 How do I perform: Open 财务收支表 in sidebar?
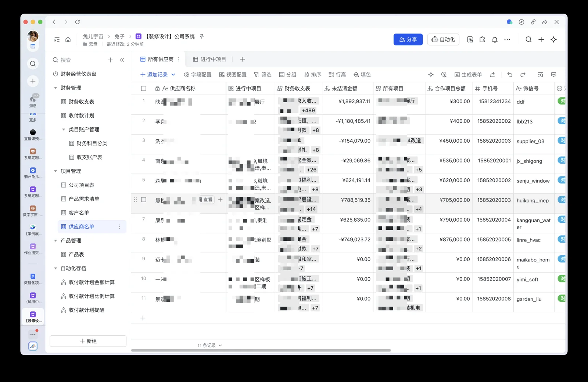coord(81,102)
